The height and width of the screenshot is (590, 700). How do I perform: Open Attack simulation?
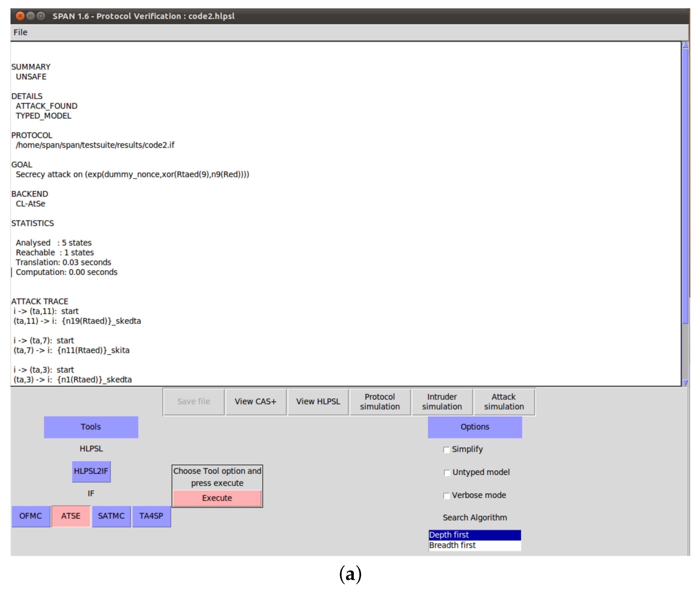pyautogui.click(x=504, y=402)
